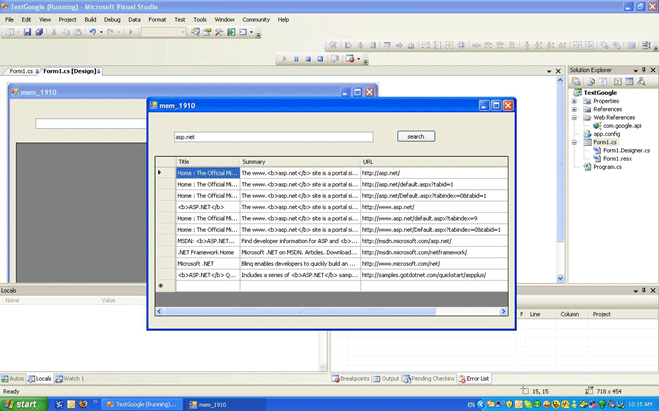Open the Community menu
This screenshot has width=659, height=411.
point(256,19)
